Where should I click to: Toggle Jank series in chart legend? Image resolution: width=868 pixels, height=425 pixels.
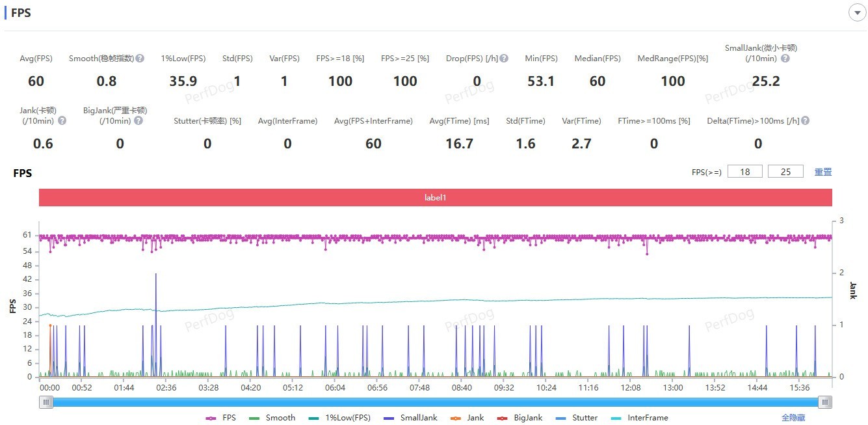(467, 418)
